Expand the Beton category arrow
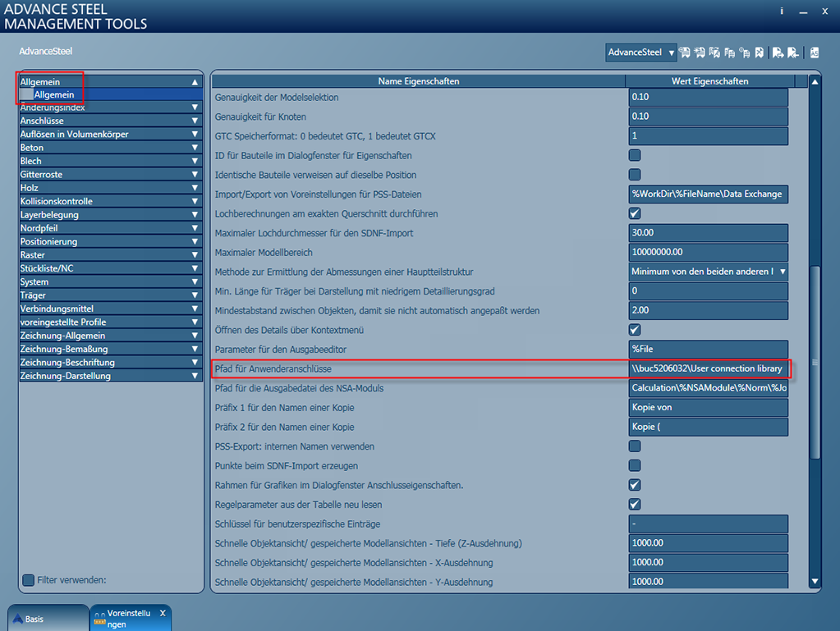The height and width of the screenshot is (631, 840). pyautogui.click(x=195, y=148)
